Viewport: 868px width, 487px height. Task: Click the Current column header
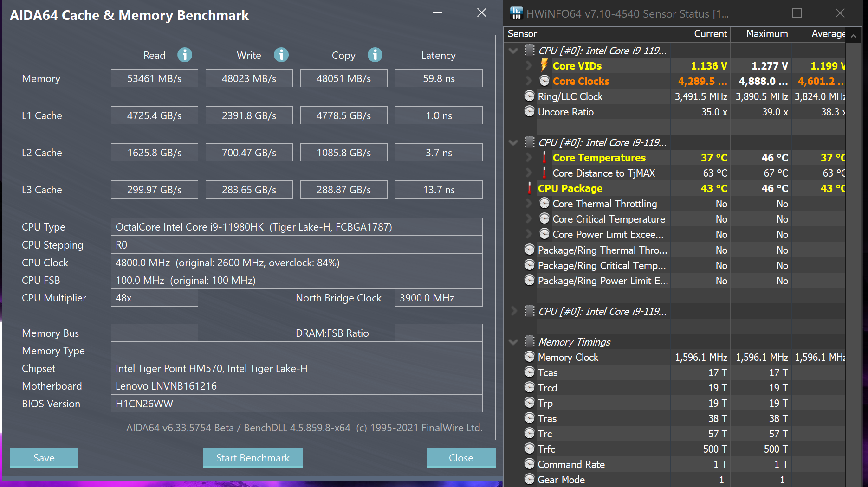[x=700, y=34]
